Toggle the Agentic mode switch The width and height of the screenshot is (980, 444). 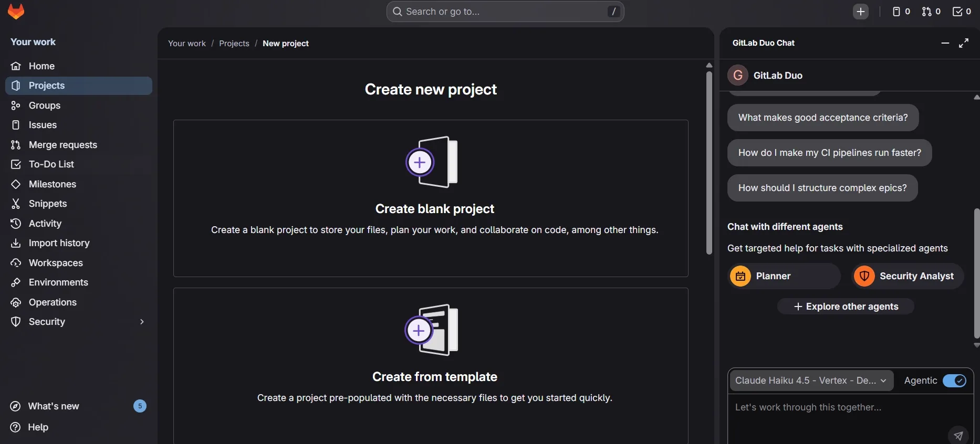coord(954,380)
